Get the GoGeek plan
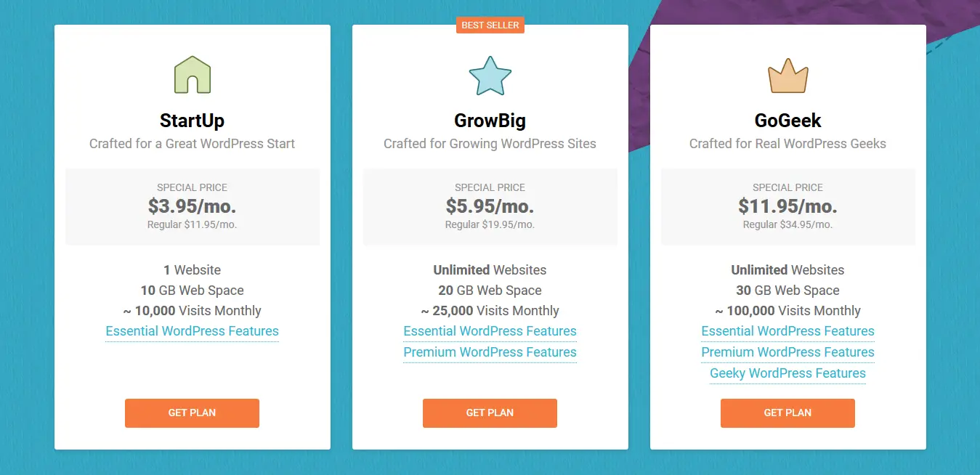980x475 pixels. (x=787, y=413)
